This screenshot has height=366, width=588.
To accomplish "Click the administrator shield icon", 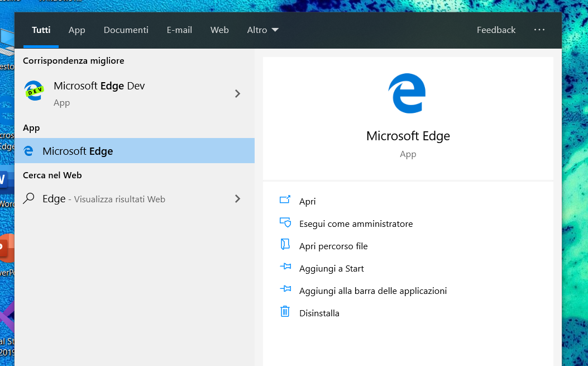I will [x=285, y=222].
